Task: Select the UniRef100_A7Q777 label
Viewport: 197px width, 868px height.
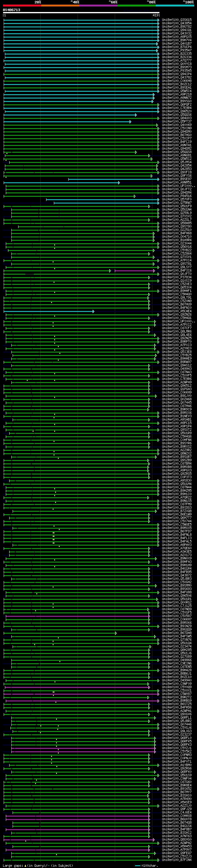Action: [177, 61]
